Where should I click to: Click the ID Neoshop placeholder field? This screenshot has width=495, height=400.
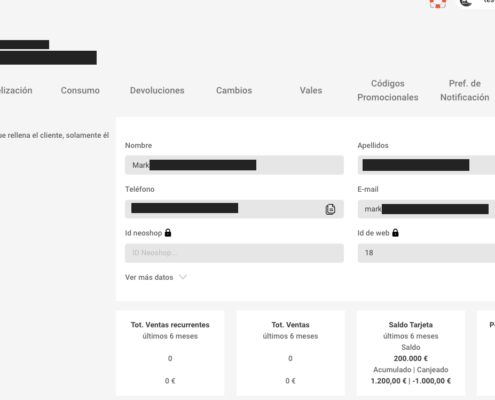234,253
